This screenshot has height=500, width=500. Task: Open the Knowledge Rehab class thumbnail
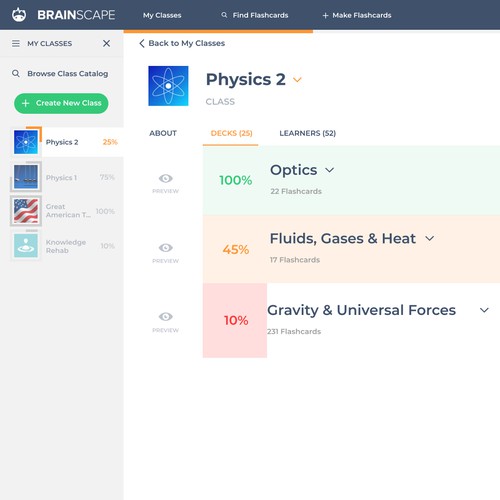pos(26,246)
